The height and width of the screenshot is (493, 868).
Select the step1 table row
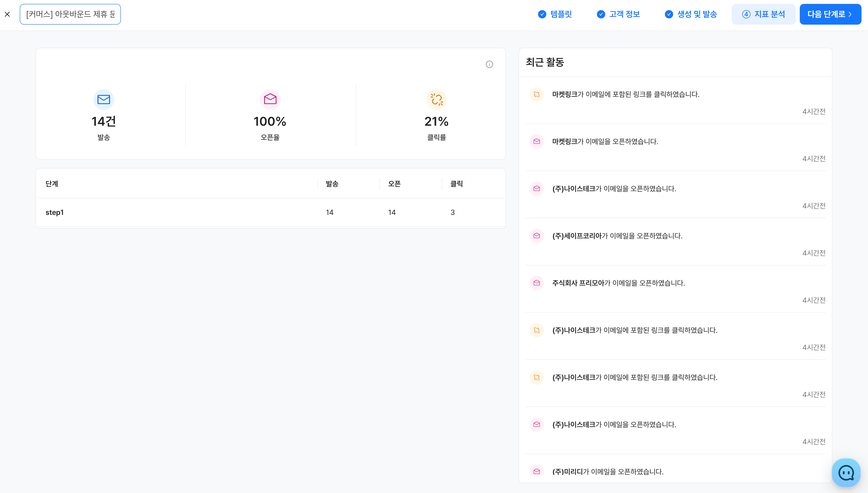pyautogui.click(x=270, y=212)
